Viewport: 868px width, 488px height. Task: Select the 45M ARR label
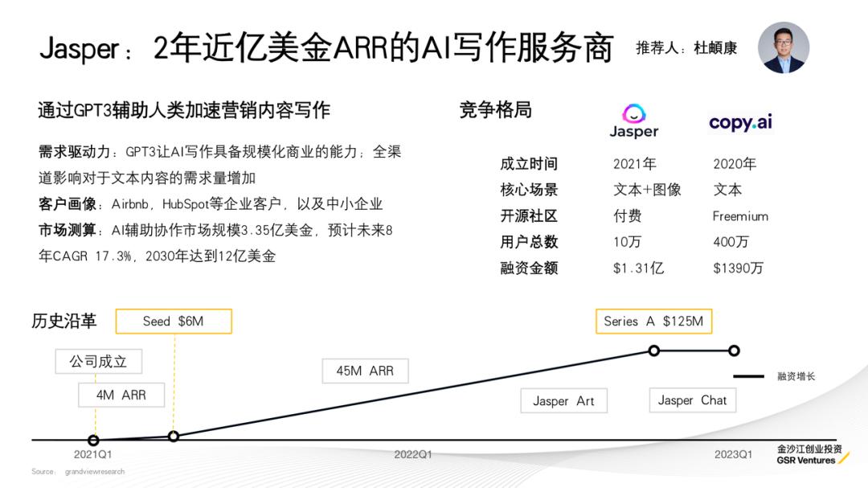[366, 371]
